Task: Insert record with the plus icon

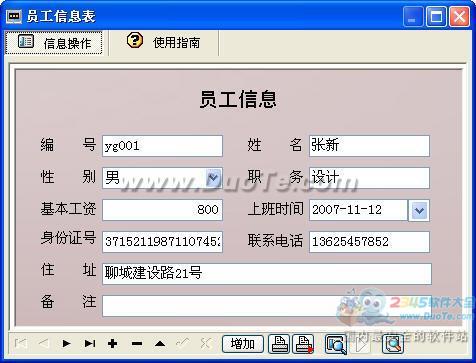Action: point(113,343)
